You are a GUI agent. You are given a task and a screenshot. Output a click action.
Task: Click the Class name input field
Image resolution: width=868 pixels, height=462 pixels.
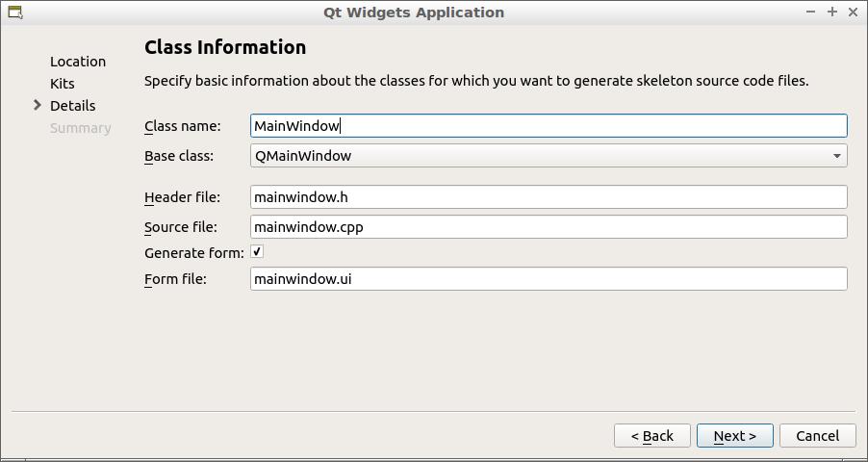[x=549, y=126]
